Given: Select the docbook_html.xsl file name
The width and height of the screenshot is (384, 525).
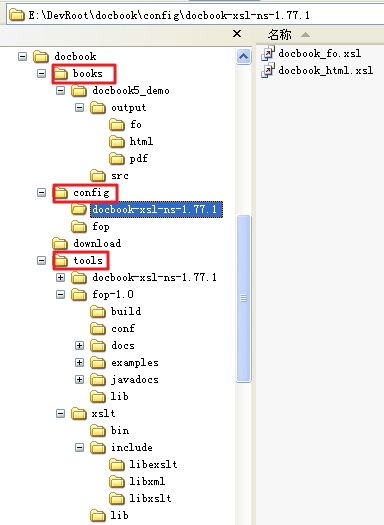Looking at the screenshot, I should click(x=326, y=71).
